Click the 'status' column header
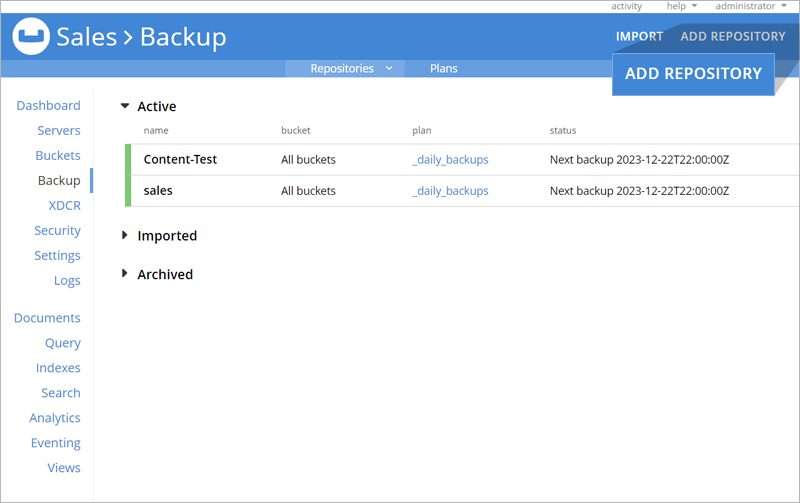Viewport: 800px width, 503px height. pyautogui.click(x=563, y=131)
